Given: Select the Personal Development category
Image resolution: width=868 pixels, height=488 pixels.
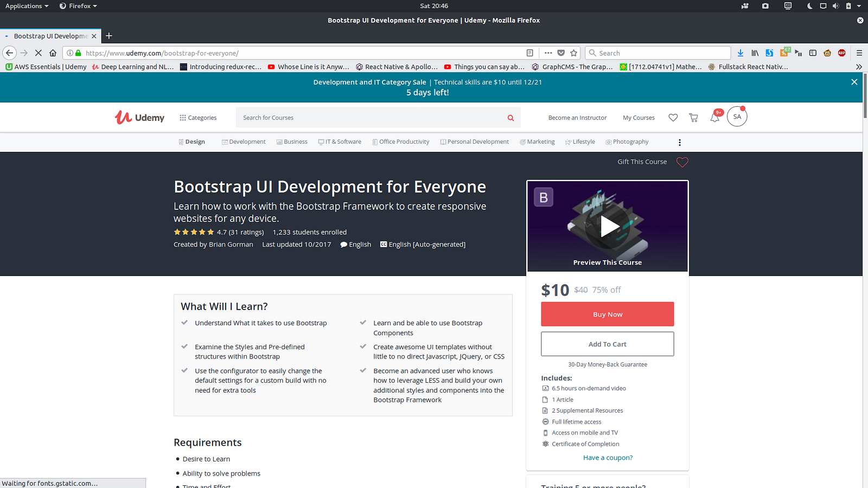Looking at the screenshot, I should [475, 142].
